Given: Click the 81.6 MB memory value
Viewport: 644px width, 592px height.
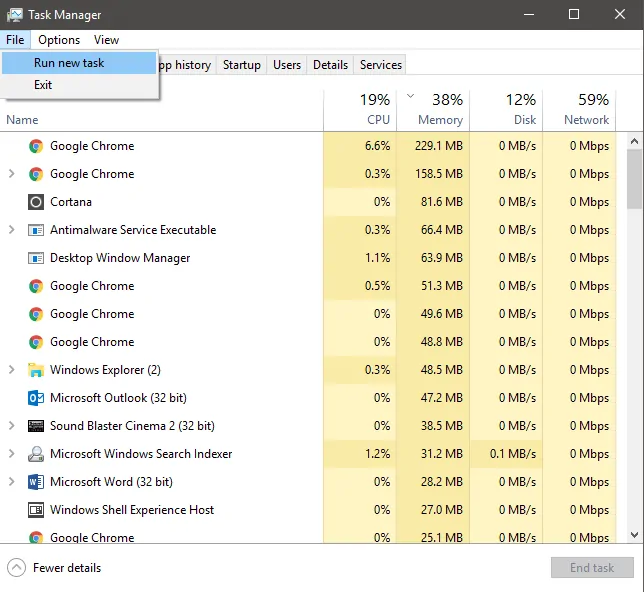Looking at the screenshot, I should pyautogui.click(x=442, y=202).
